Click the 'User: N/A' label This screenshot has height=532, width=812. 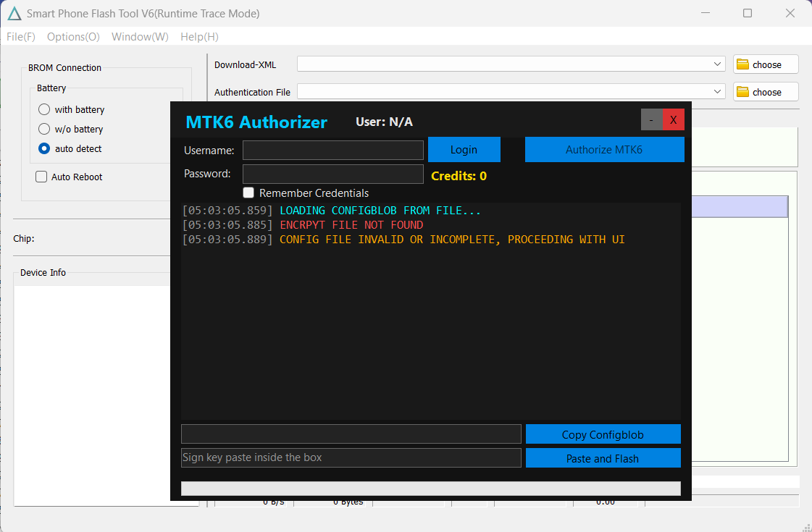tap(384, 122)
